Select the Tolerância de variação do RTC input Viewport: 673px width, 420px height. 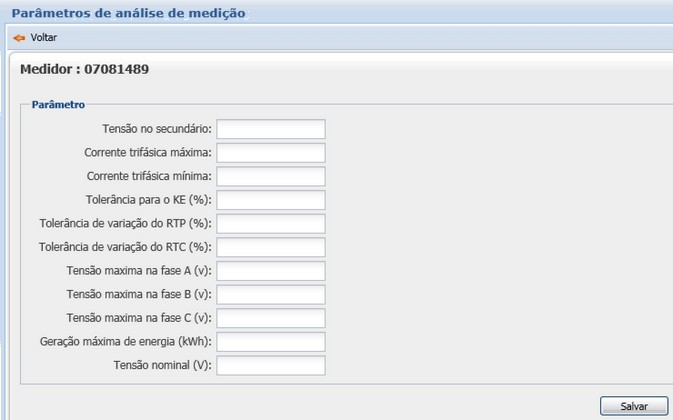click(x=271, y=247)
